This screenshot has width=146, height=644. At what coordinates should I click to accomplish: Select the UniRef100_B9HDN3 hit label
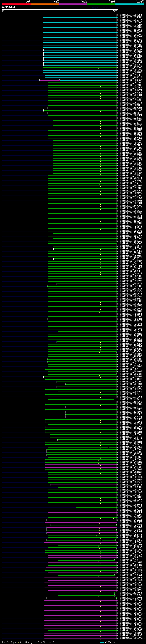coord(131,108)
